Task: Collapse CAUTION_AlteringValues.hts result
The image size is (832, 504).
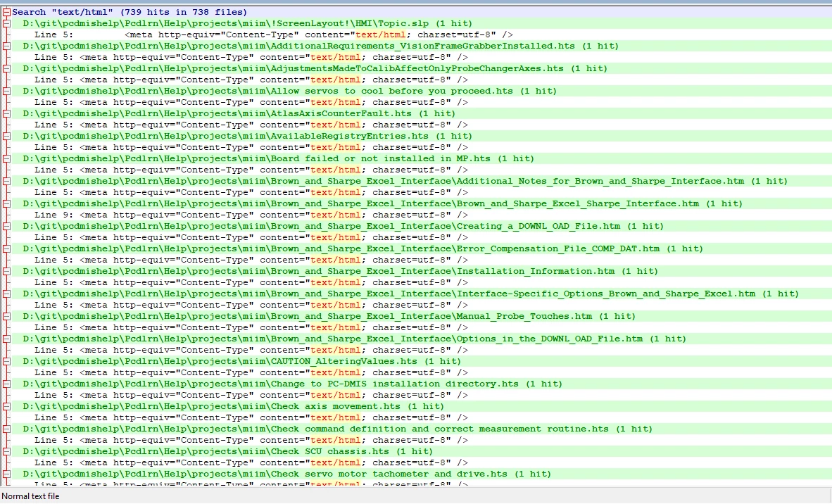Action: [6, 361]
